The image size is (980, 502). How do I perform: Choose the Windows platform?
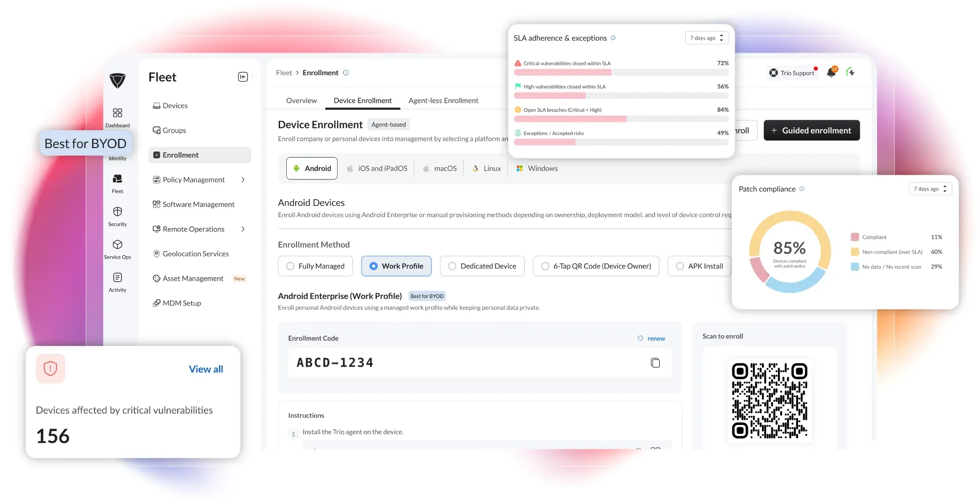coord(537,168)
